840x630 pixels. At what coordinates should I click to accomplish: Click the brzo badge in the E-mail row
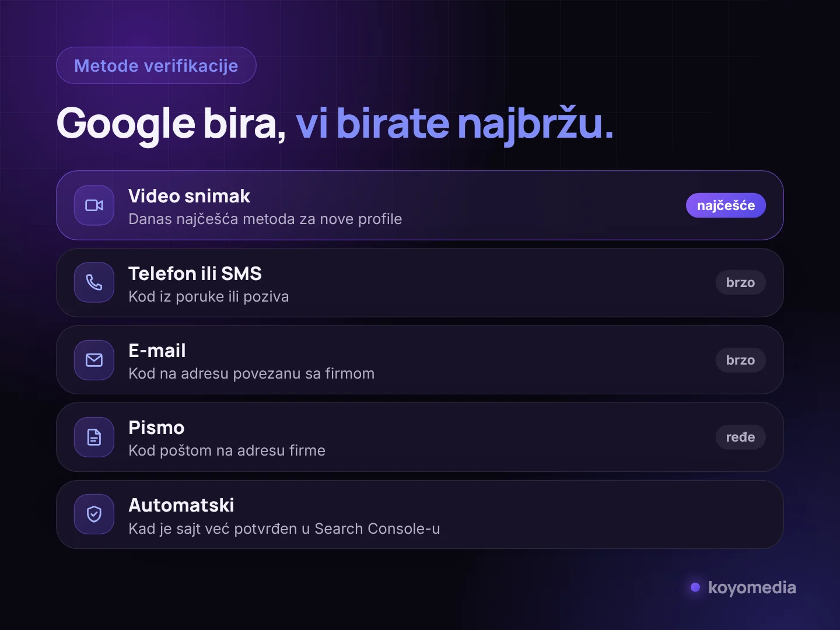click(741, 360)
